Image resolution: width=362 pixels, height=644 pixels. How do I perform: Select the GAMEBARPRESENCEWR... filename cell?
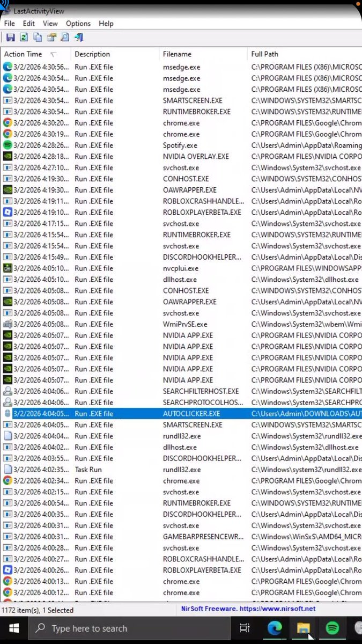[204, 537]
